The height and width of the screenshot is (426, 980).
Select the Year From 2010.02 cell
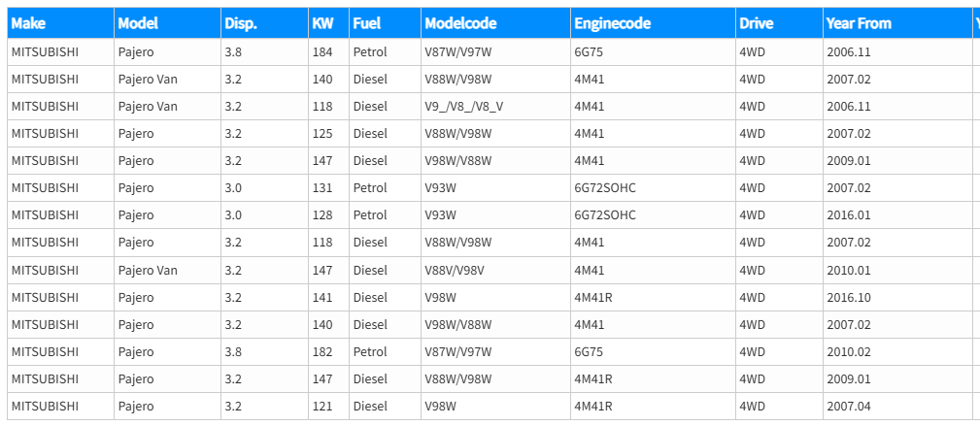point(897,351)
